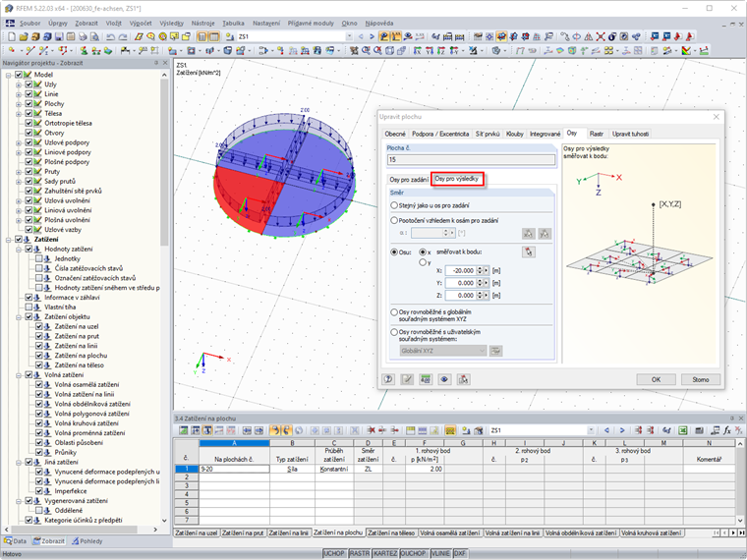Collapse the Zatížení objektu tree node
Viewport: 747px width, 560px height.
(x=19, y=316)
